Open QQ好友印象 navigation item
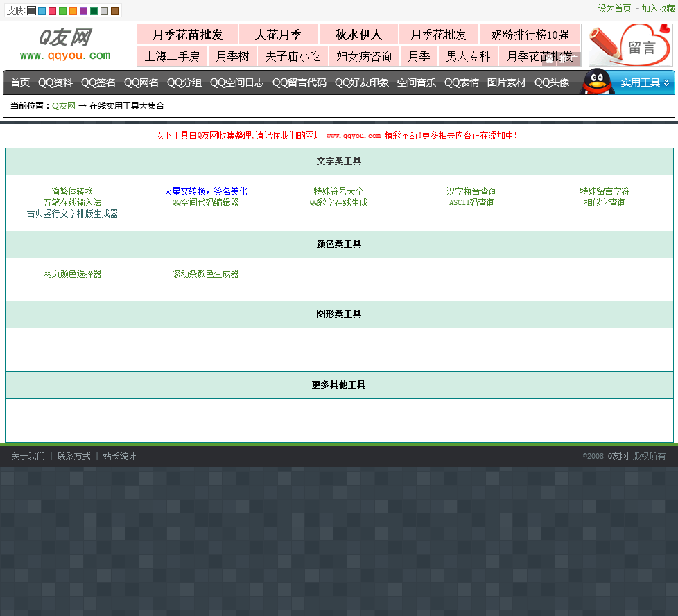The height and width of the screenshot is (616, 678). pyautogui.click(x=362, y=82)
